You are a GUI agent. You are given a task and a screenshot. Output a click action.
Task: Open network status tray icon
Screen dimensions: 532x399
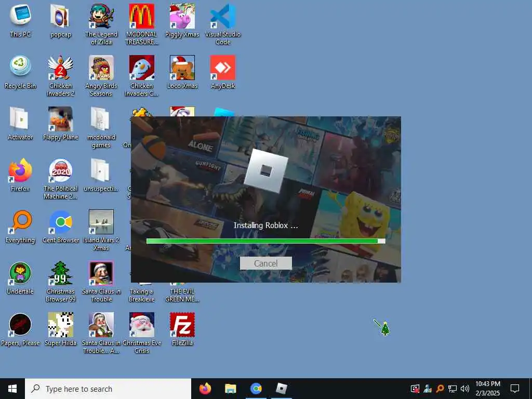[453, 389]
